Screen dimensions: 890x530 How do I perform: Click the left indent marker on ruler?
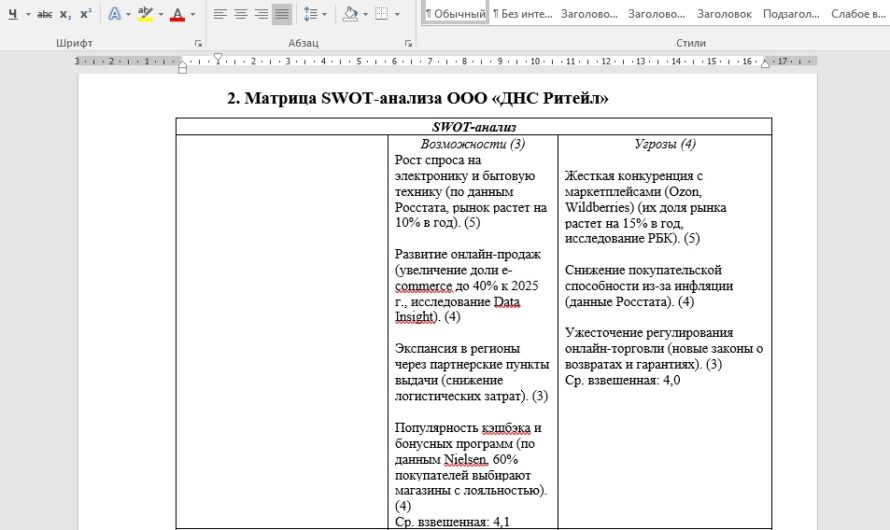[182, 67]
